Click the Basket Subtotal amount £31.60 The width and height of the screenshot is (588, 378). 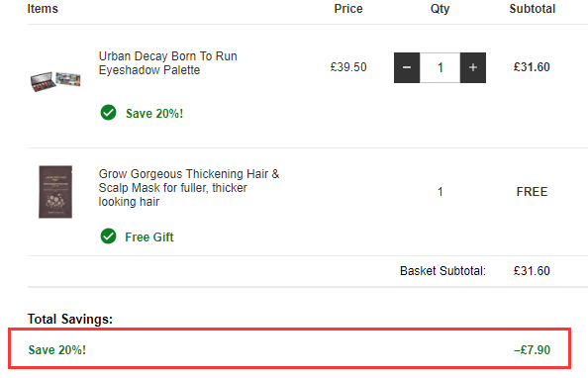(532, 271)
